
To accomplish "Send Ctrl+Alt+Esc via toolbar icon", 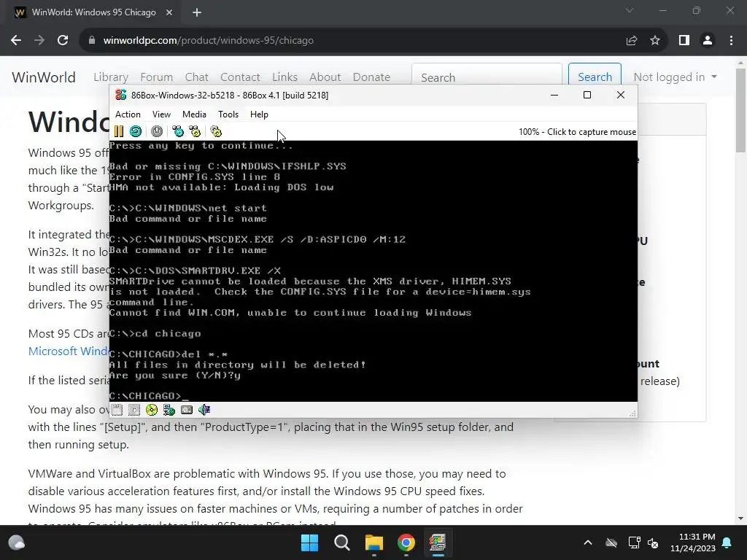I will pos(195,131).
